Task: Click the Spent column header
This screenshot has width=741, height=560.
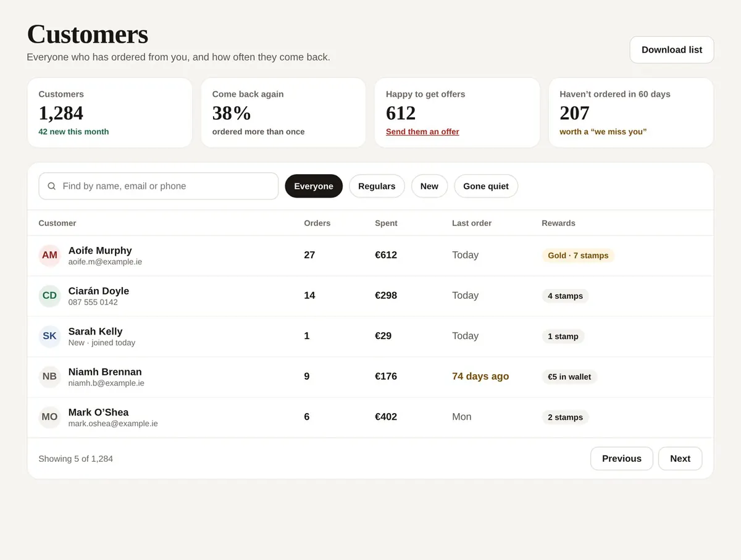Action: (x=386, y=223)
